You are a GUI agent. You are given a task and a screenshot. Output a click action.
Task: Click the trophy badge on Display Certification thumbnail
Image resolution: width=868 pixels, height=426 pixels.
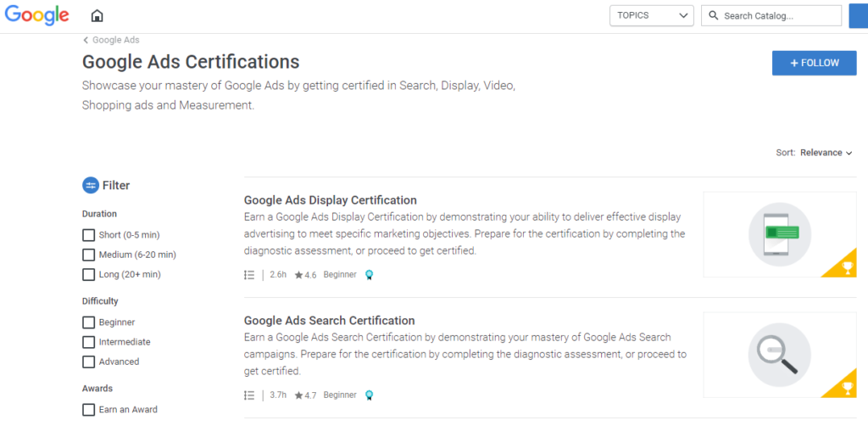coord(847,268)
